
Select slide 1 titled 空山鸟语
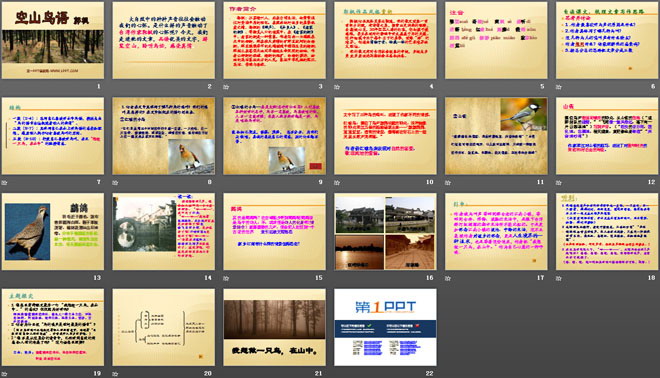coord(53,40)
